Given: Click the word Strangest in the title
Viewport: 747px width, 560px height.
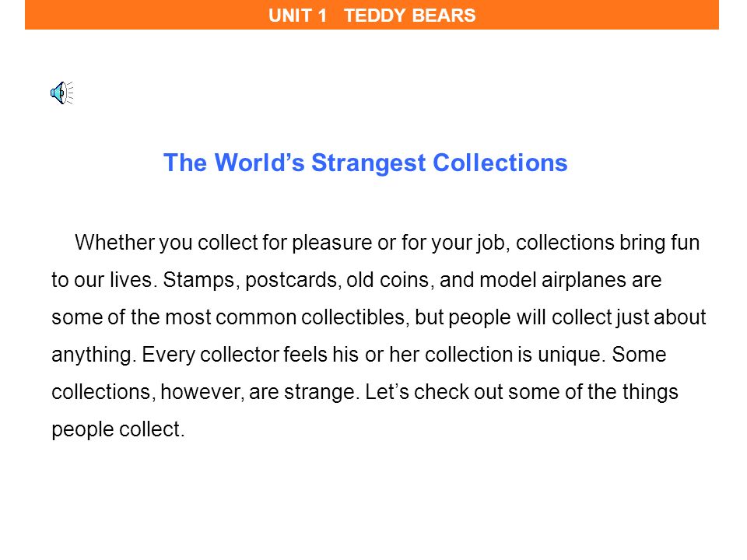Looking at the screenshot, I should click(x=368, y=163).
